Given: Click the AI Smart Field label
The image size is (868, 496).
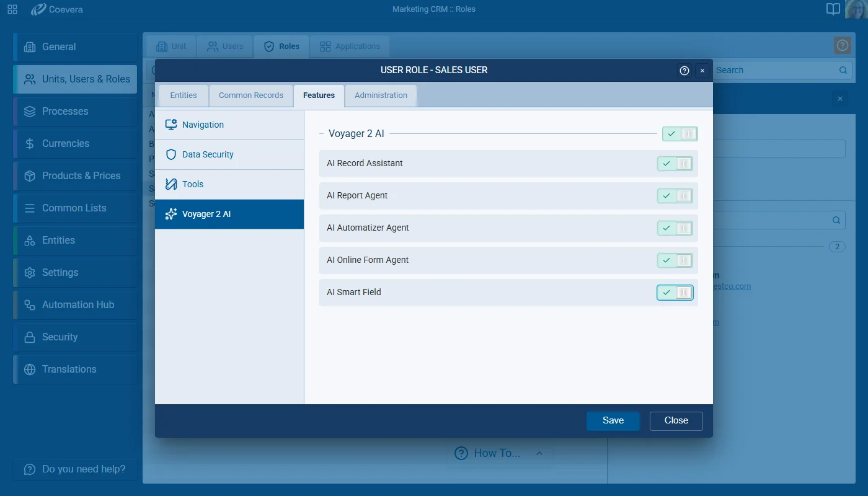Looking at the screenshot, I should 354,293.
